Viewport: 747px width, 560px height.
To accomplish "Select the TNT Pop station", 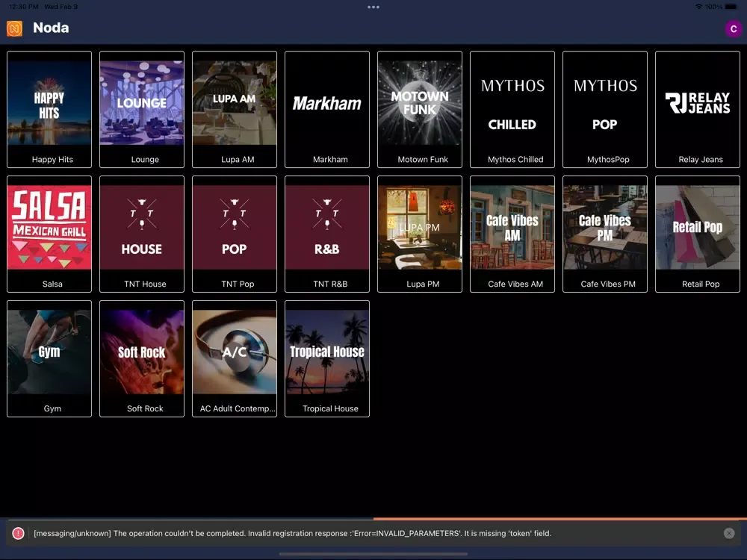I will (235, 234).
